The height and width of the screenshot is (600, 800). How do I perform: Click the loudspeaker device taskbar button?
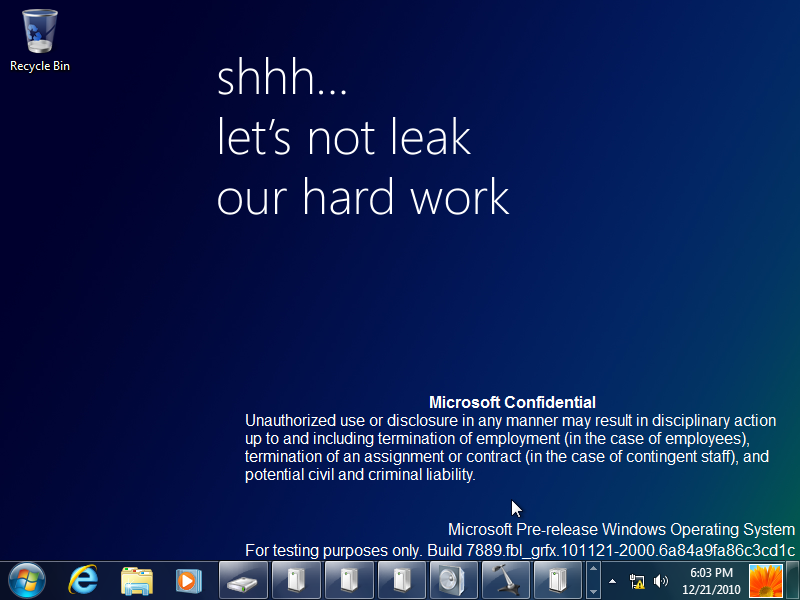tap(454, 581)
